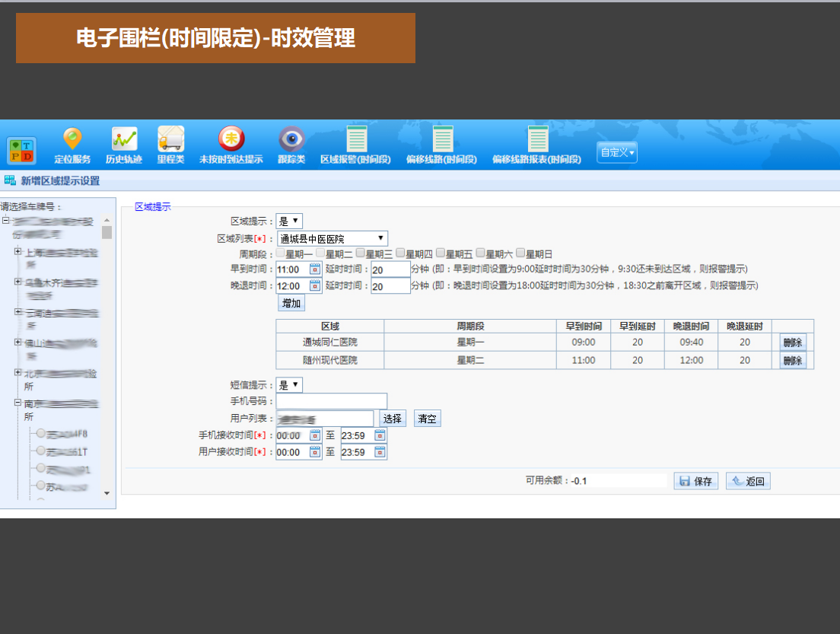840x634 pixels.
Task: Expand the 短信提示 dropdown
Action: click(289, 385)
